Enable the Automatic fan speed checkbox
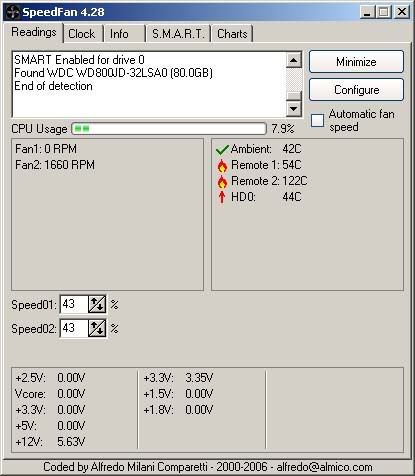 click(x=317, y=120)
